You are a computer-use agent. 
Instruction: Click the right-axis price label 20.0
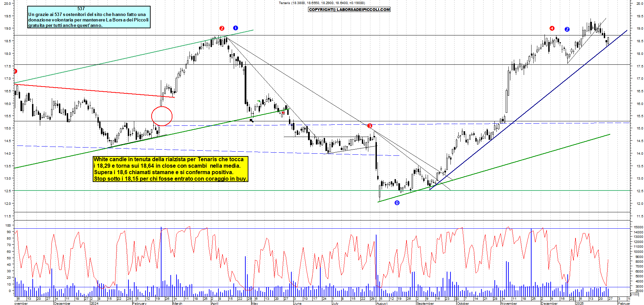640,3
